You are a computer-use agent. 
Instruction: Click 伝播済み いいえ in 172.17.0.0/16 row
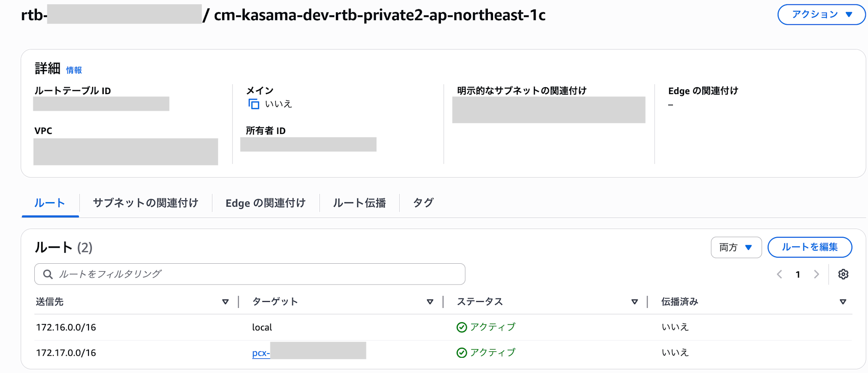675,353
